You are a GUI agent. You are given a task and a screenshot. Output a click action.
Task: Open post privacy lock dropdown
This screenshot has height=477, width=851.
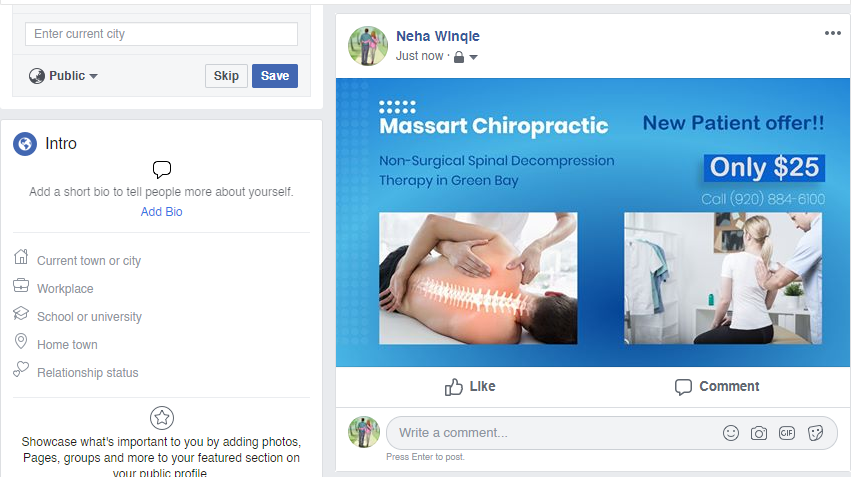[x=465, y=57]
